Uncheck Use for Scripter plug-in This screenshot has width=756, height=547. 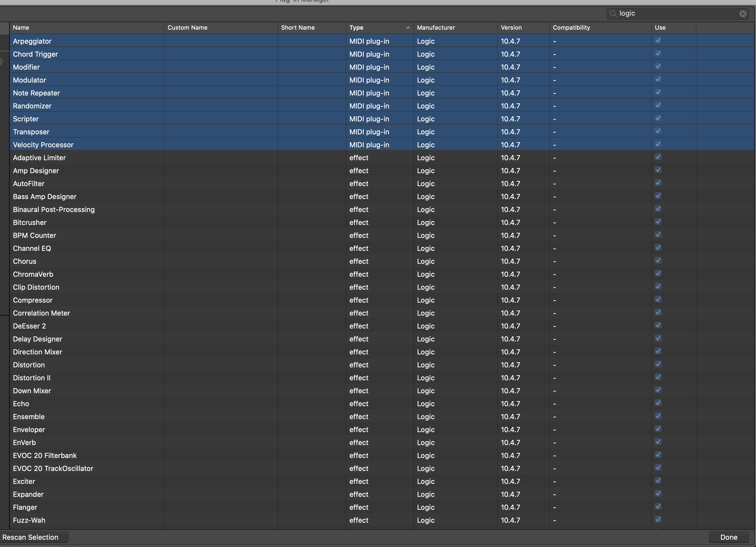tap(658, 118)
